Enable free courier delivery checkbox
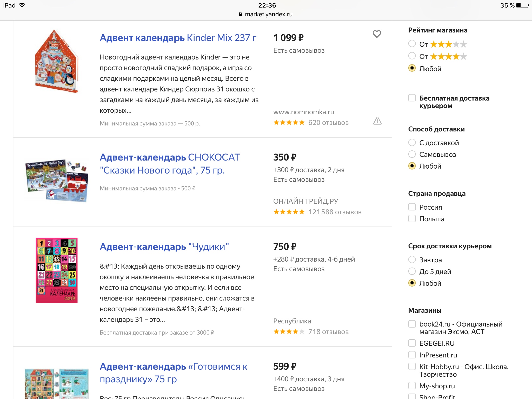This screenshot has height=399, width=532. tap(412, 98)
